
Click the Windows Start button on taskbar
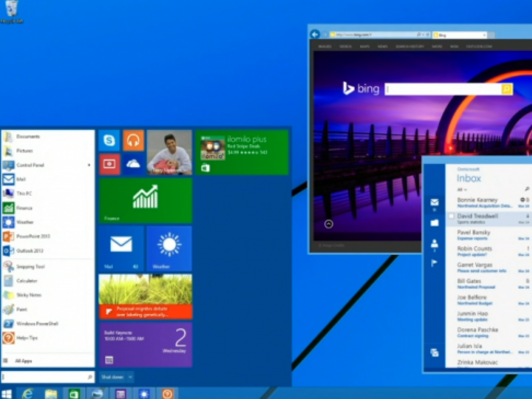pyautogui.click(x=6, y=393)
